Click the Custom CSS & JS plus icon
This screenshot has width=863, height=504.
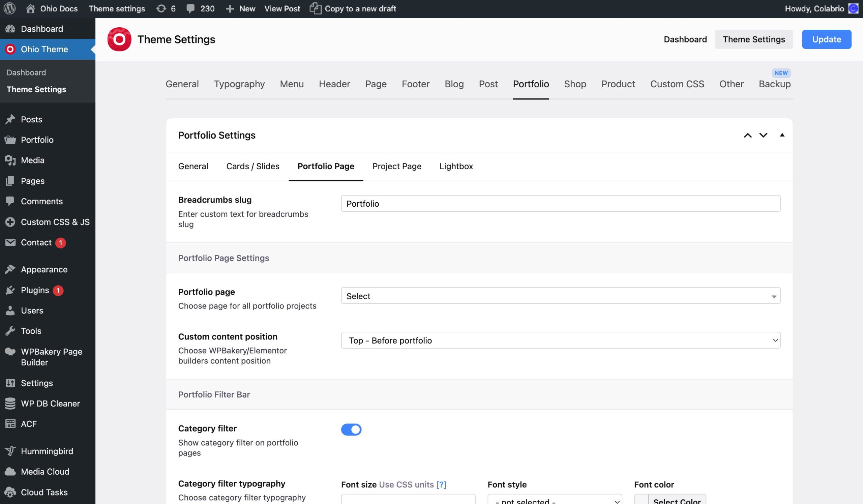10,222
